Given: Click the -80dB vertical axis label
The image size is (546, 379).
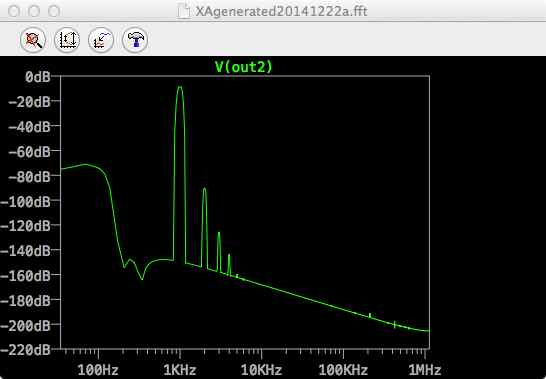Looking at the screenshot, I should pyautogui.click(x=29, y=177).
